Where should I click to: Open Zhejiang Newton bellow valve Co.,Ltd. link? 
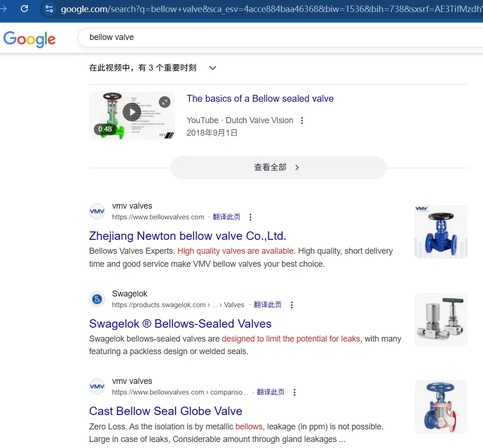click(x=188, y=236)
